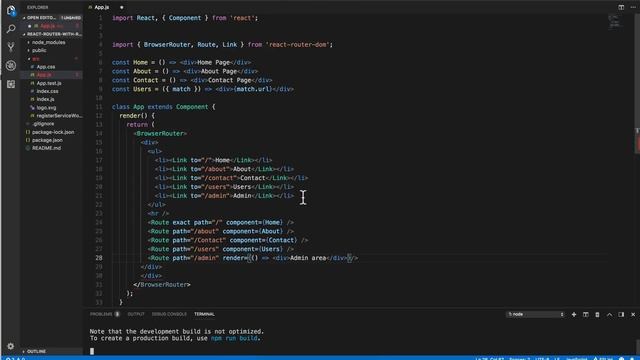Image resolution: width=640 pixels, height=360 pixels.
Task: Close the terminal panel
Action: tap(633, 314)
